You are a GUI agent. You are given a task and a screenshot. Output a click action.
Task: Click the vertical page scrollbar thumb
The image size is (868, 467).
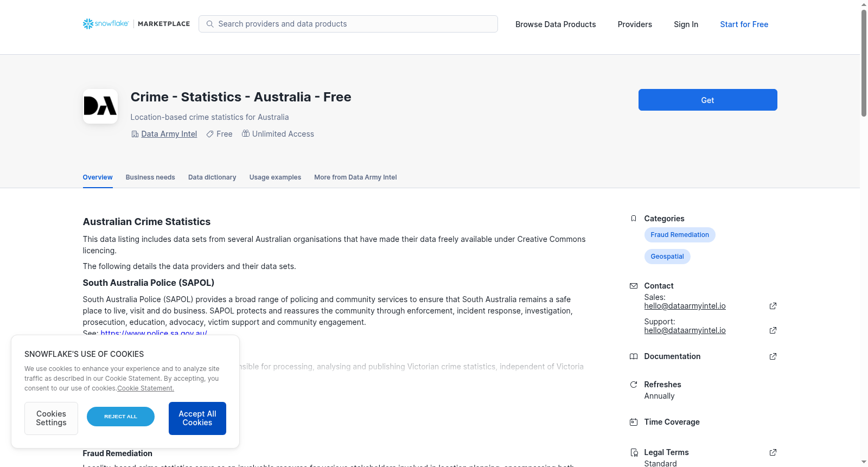click(864, 62)
